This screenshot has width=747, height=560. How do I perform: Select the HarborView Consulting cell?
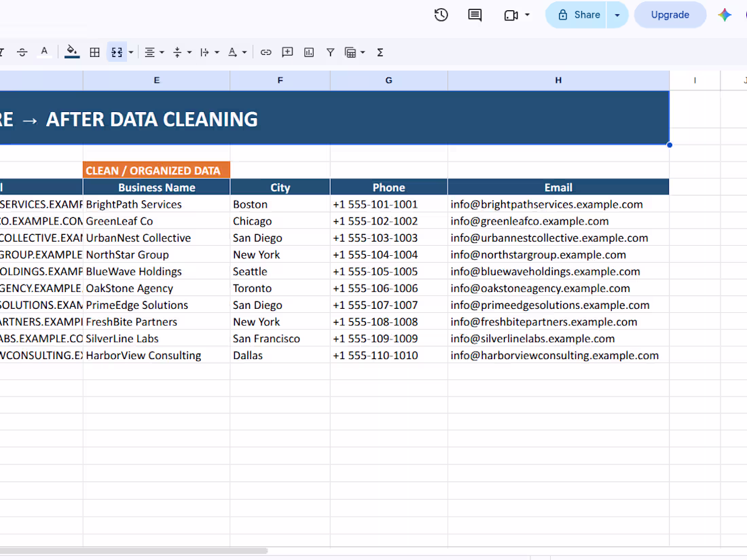[x=156, y=355]
